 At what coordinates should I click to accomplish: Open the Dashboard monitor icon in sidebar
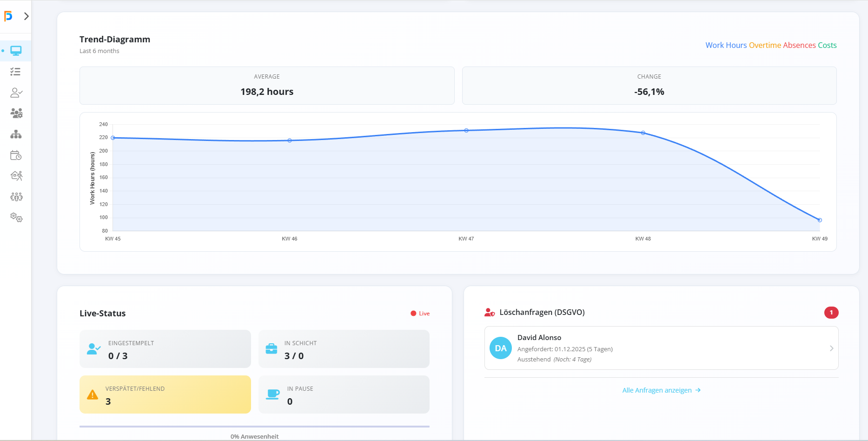pos(16,51)
